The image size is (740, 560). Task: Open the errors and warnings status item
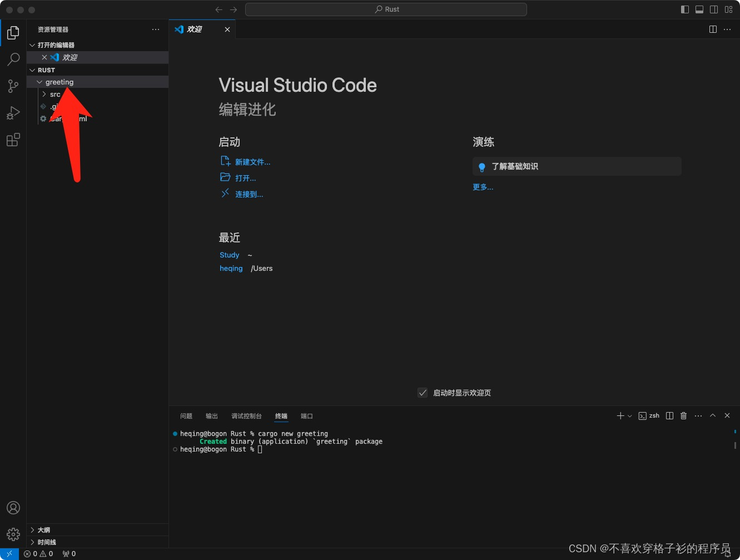pyautogui.click(x=38, y=554)
